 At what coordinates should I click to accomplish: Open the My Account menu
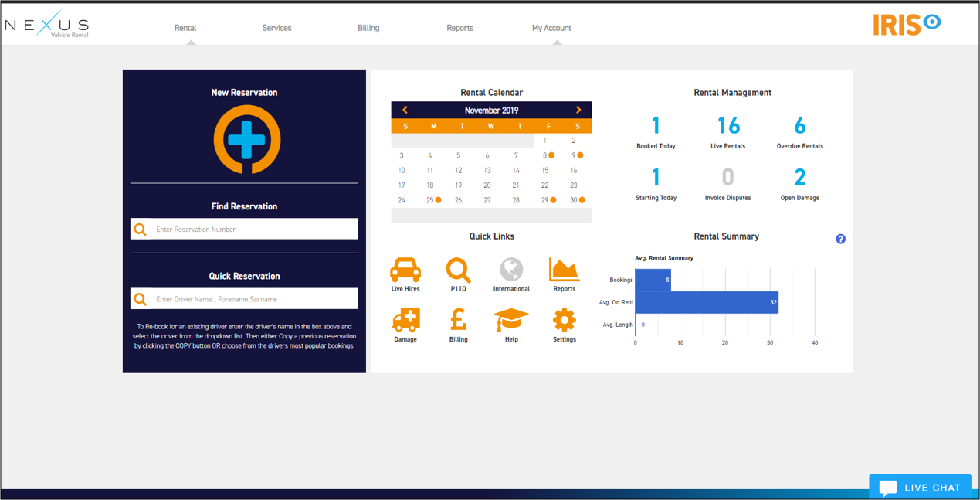click(551, 27)
